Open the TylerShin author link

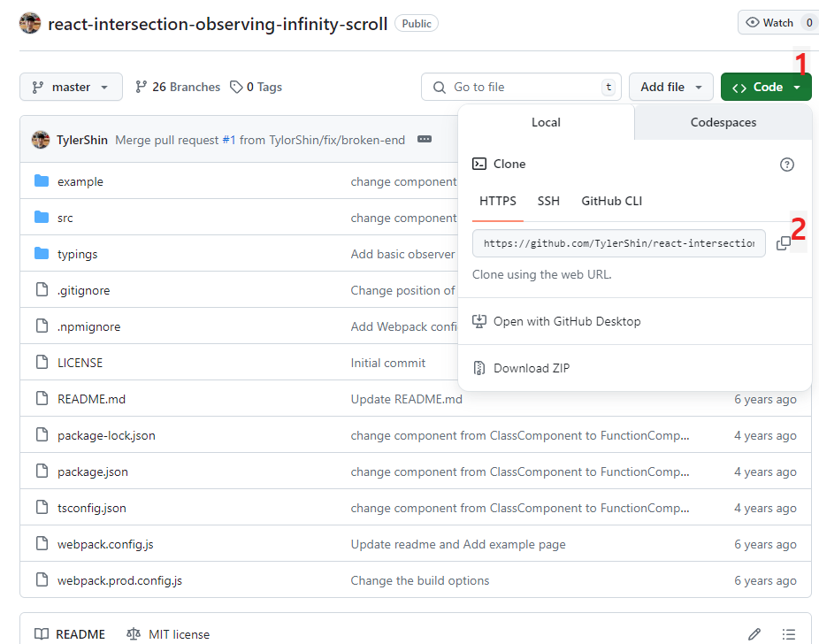[82, 140]
